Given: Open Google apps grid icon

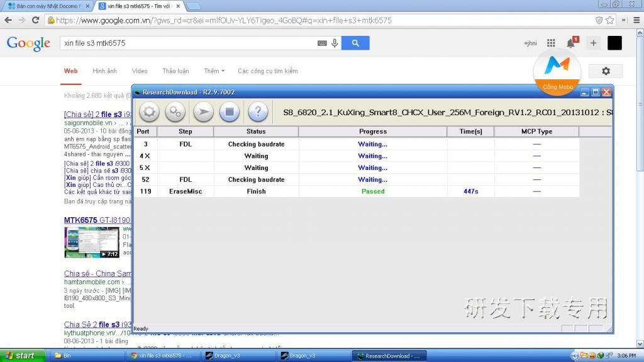Looking at the screenshot, I should pos(551,43).
